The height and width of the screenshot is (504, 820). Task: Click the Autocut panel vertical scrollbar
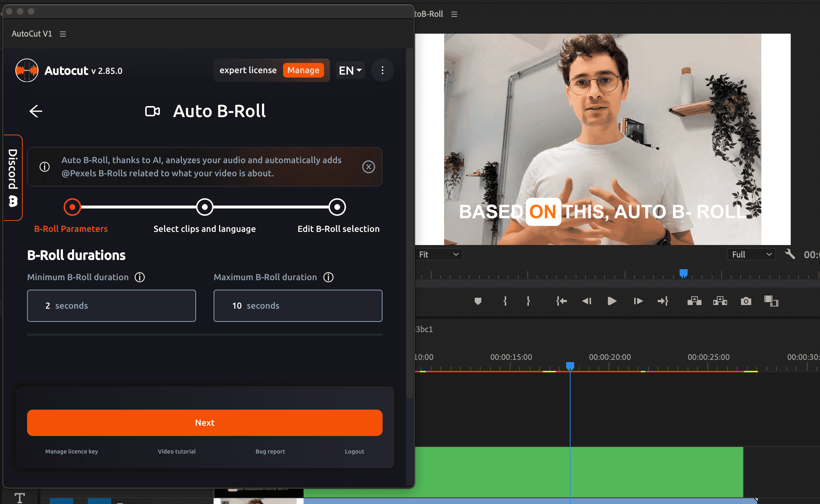410,223
